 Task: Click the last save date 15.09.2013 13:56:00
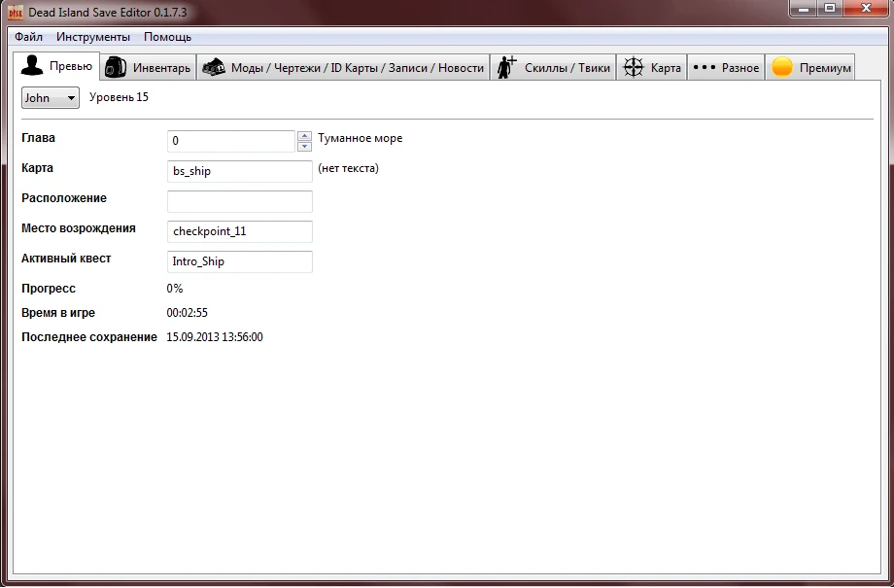click(215, 337)
